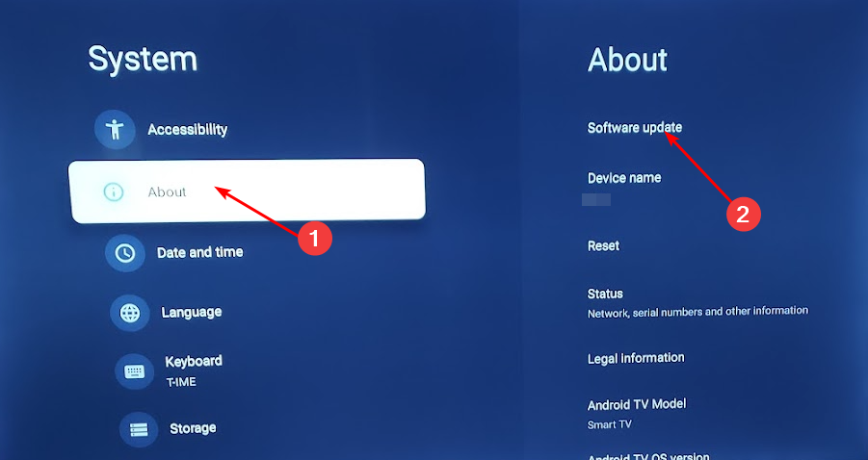Click the Keyboard icon
Image resolution: width=868 pixels, height=460 pixels.
tap(134, 371)
